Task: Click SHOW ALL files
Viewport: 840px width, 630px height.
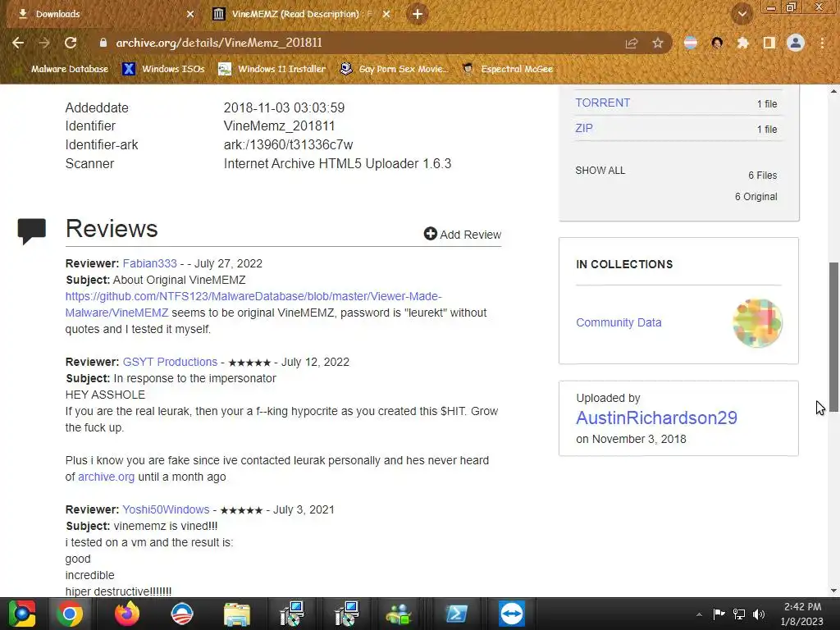Action: pyautogui.click(x=600, y=171)
